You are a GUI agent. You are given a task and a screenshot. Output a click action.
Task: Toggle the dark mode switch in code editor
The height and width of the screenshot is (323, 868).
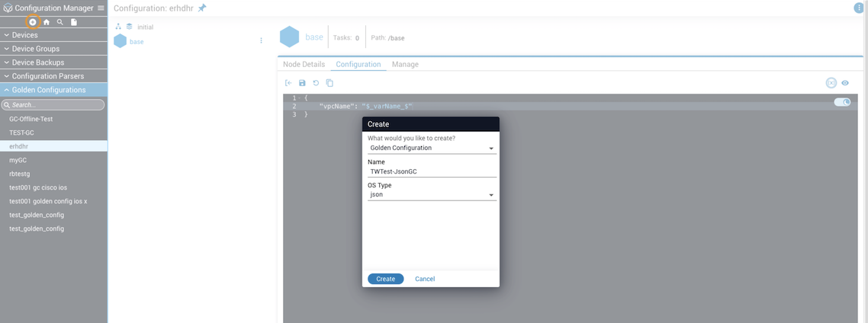point(842,102)
